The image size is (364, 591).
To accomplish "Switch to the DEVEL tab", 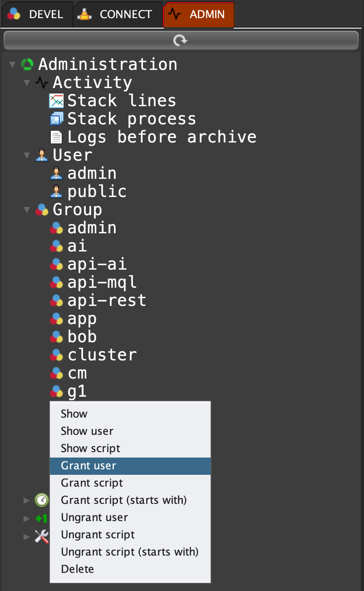I will click(x=36, y=15).
